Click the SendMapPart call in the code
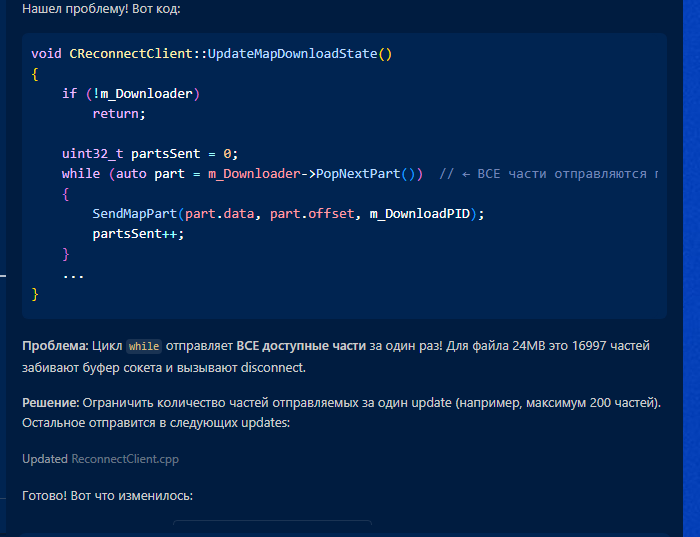 [134, 214]
